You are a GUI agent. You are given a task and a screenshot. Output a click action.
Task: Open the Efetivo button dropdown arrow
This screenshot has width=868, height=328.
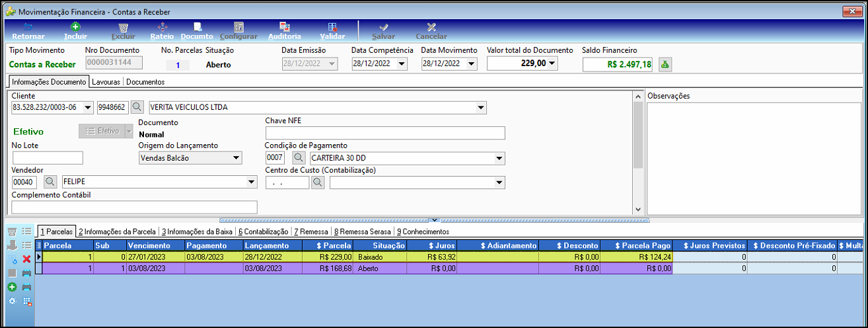click(x=129, y=131)
